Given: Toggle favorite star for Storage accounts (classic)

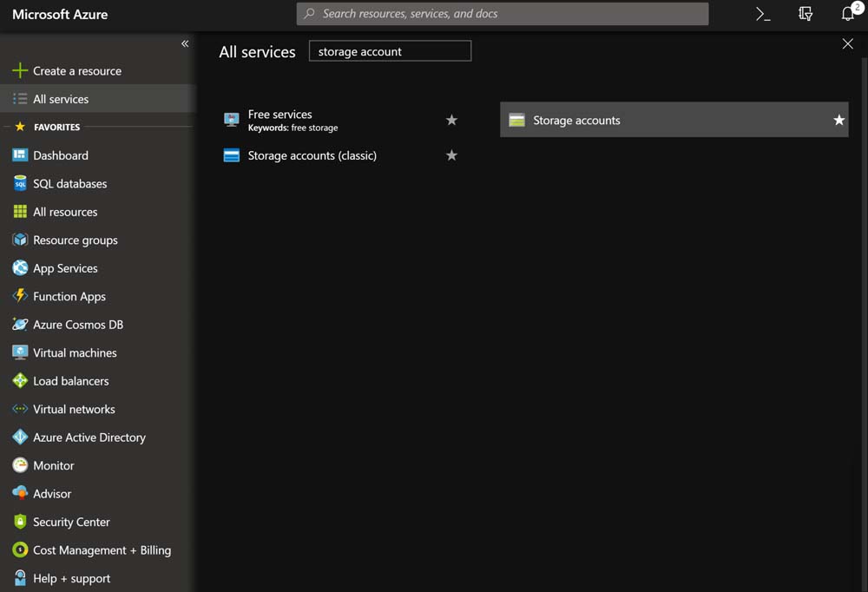Looking at the screenshot, I should coord(451,155).
